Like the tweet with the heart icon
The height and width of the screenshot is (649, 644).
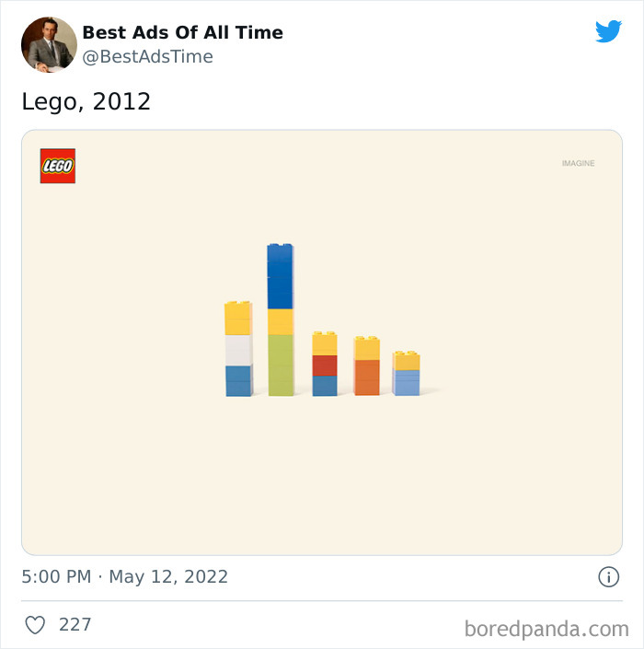(35, 625)
